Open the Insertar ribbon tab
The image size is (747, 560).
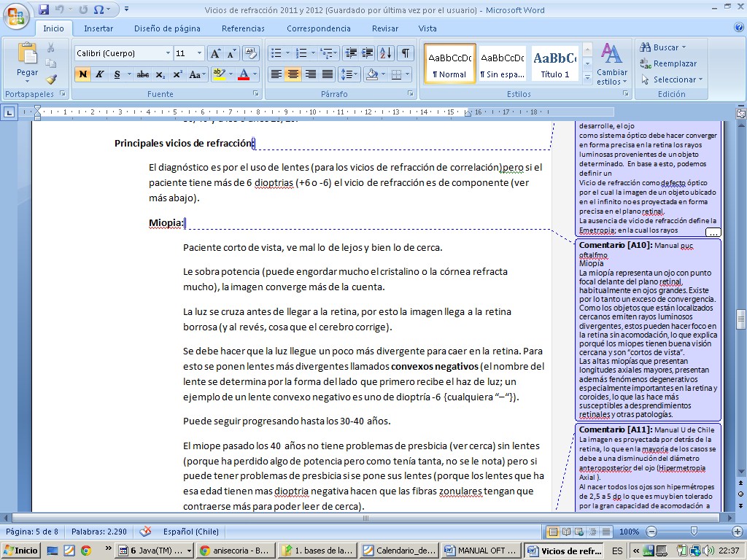pos(98,28)
